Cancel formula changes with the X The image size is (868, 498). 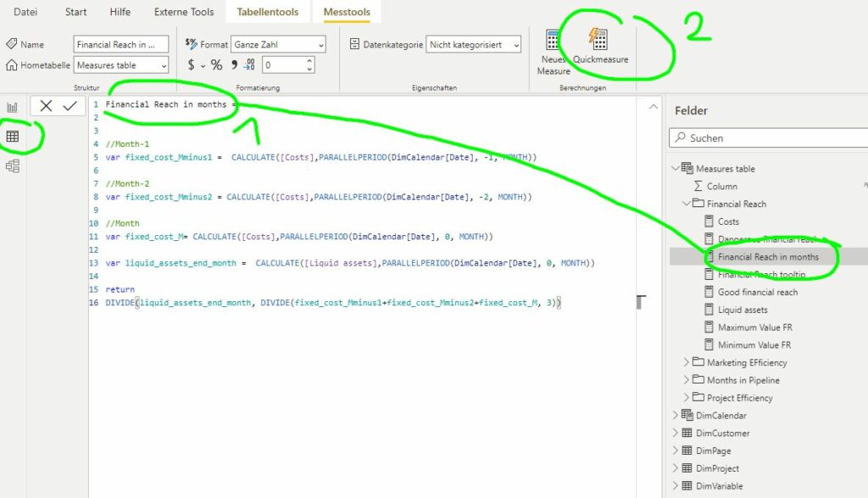pos(47,105)
